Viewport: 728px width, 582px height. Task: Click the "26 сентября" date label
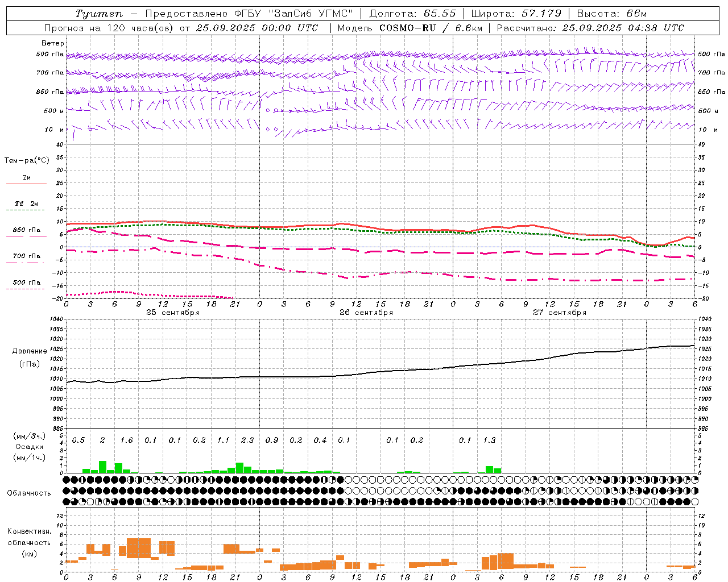click(x=366, y=313)
